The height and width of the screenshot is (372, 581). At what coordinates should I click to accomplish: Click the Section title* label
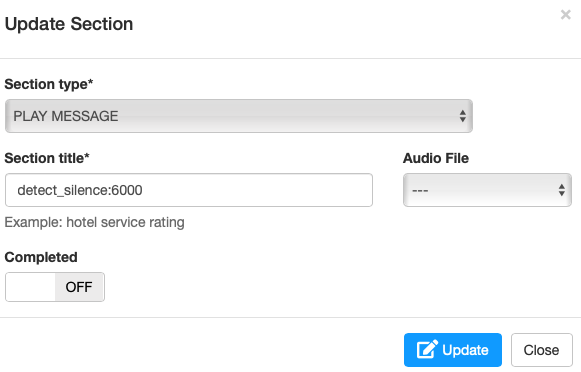47,158
